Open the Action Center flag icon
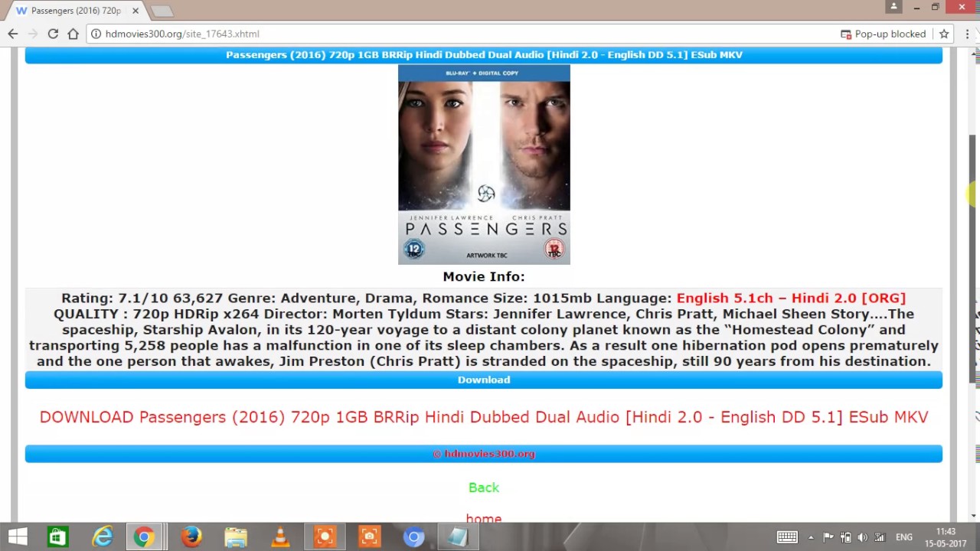The image size is (980, 551). click(x=828, y=537)
